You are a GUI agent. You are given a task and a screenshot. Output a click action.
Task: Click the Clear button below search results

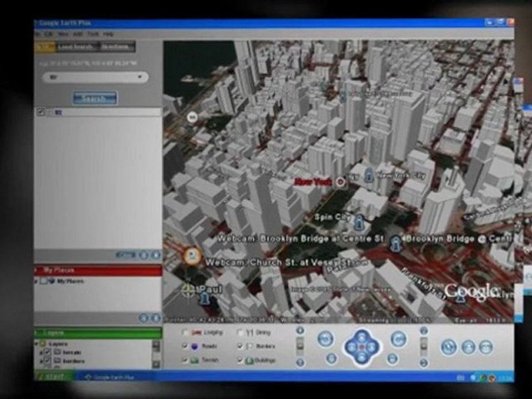[125, 255]
